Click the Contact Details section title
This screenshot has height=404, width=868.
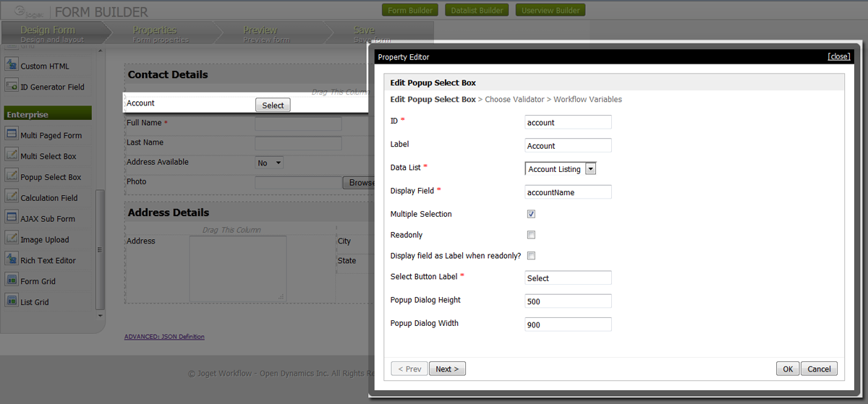click(x=168, y=74)
